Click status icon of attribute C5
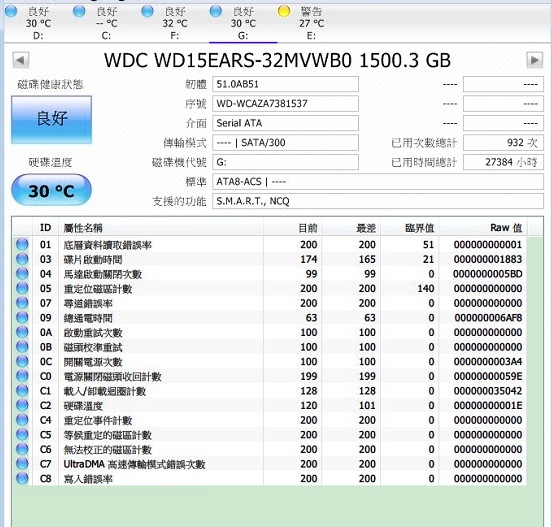The image size is (552, 527). [22, 434]
